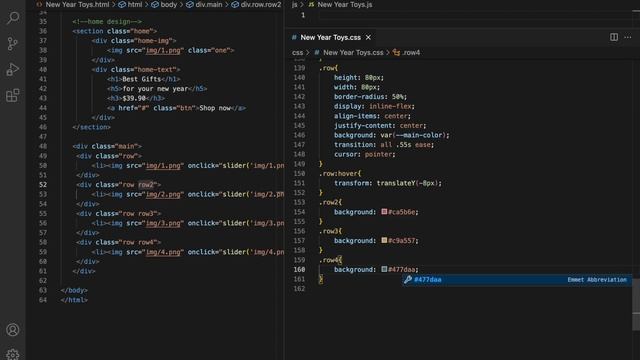Image resolution: width=640 pixels, height=360 pixels.
Task: Click line number 160 in CSS editor
Action: pos(299,269)
